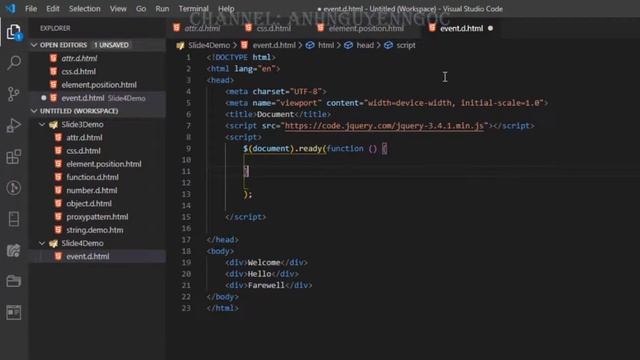Open the Selection menu
This screenshot has height=360, width=640.
84,9
